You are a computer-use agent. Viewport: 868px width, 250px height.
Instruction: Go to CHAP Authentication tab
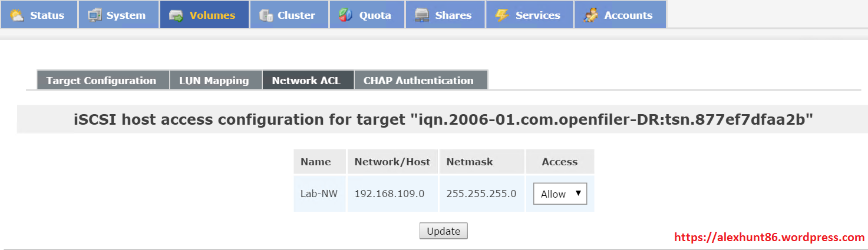click(418, 81)
